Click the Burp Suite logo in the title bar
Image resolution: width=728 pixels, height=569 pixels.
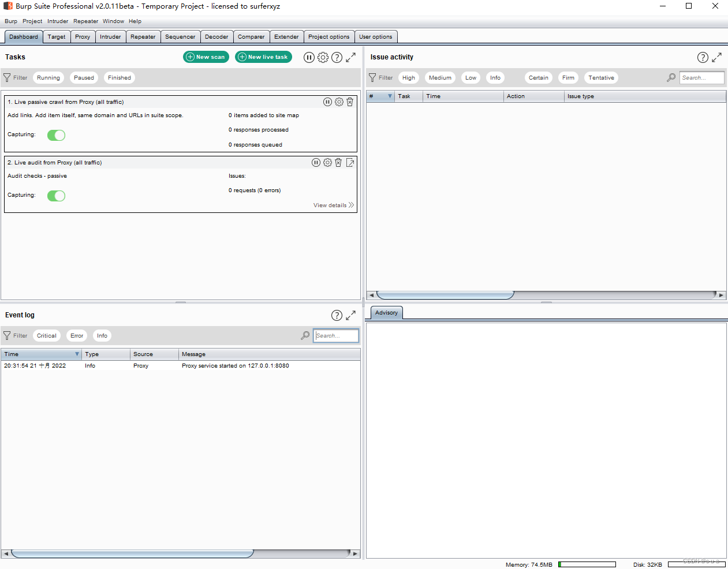click(x=8, y=6)
